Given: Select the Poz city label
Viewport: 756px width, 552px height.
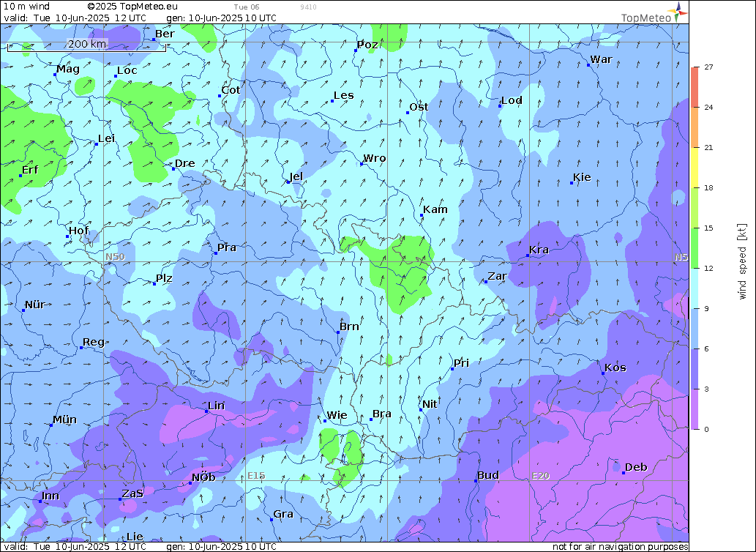Looking at the screenshot, I should click(367, 45).
